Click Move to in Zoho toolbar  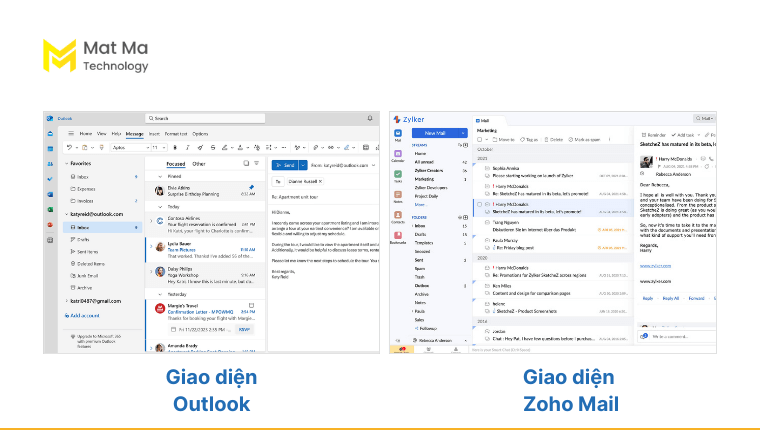point(503,140)
